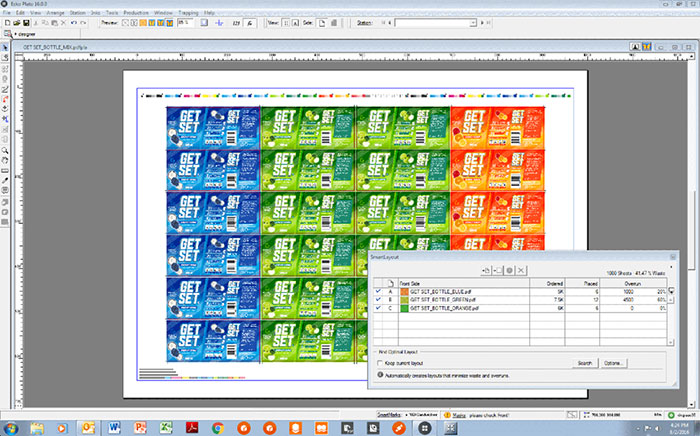Click the Redo arrow icon

pyautogui.click(x=83, y=23)
